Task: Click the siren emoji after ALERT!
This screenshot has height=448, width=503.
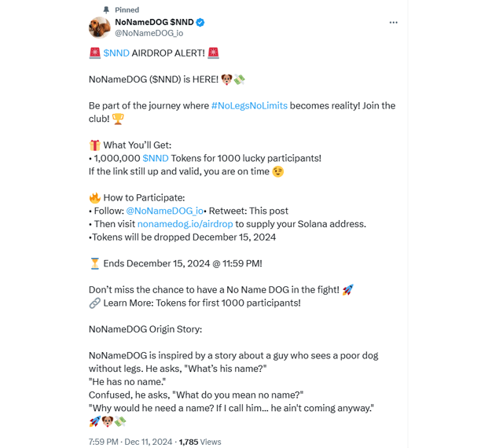Action: click(213, 53)
